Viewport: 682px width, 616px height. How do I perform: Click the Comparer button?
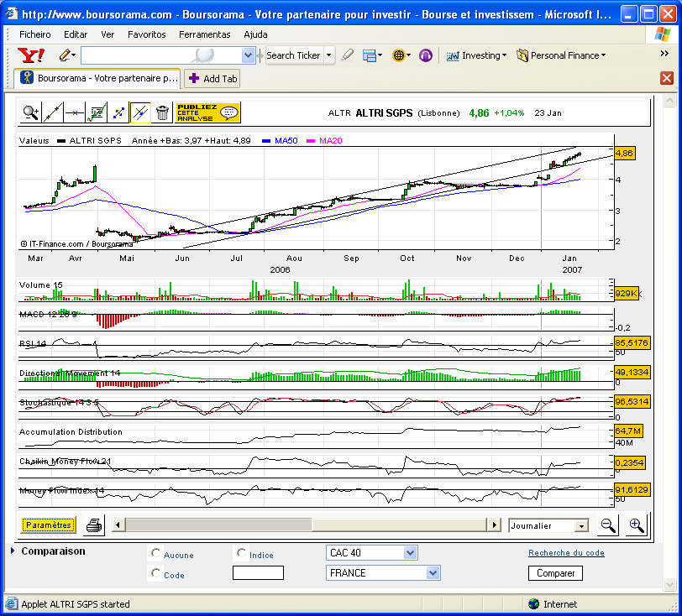555,573
